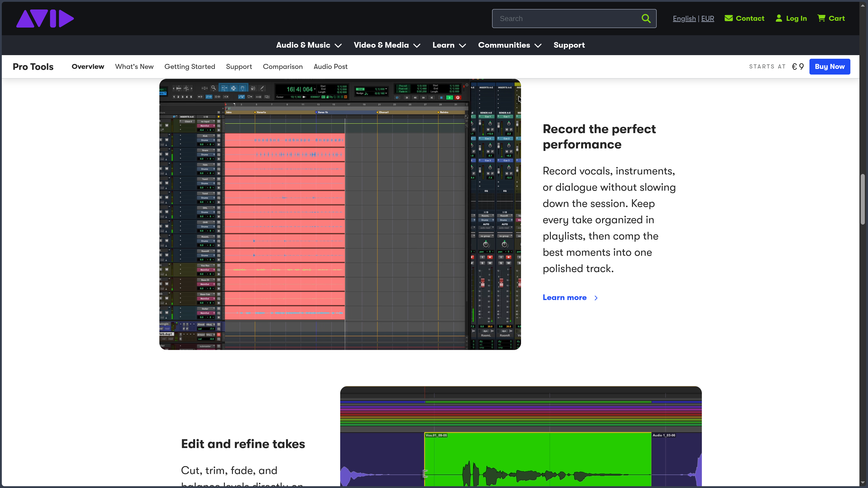Screen dimensions: 868x488
Task: Click the Avid logo
Action: point(45,18)
